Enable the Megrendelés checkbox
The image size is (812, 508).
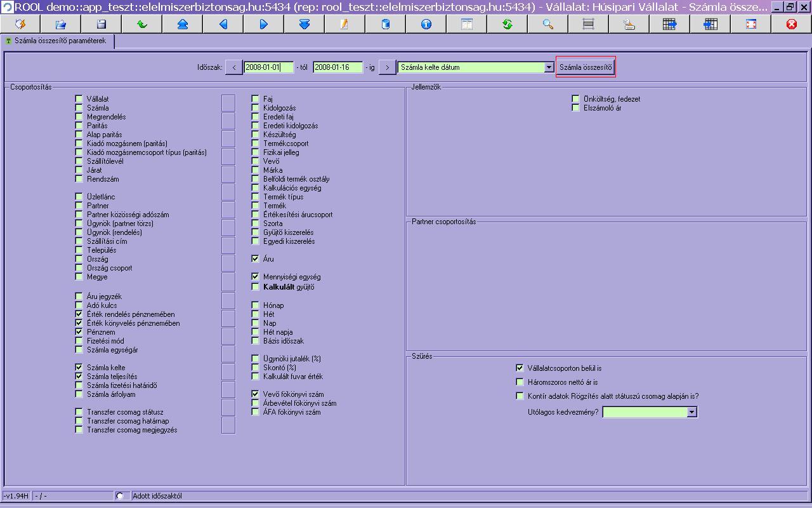coord(79,117)
